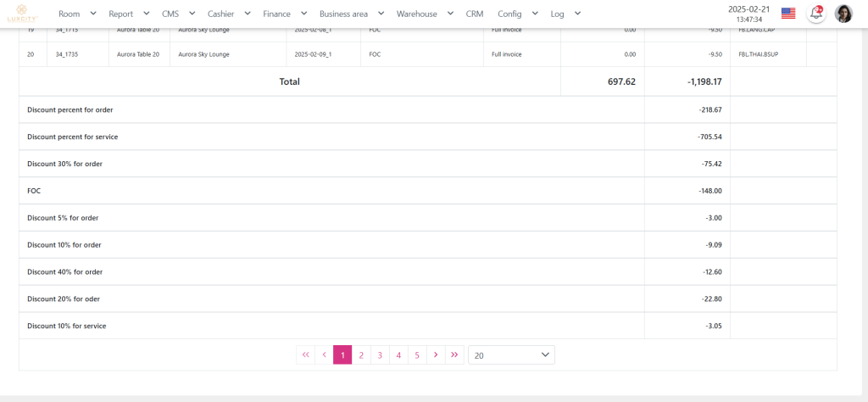This screenshot has width=868, height=402.
Task: Click page 2 in pagination
Action: [361, 355]
